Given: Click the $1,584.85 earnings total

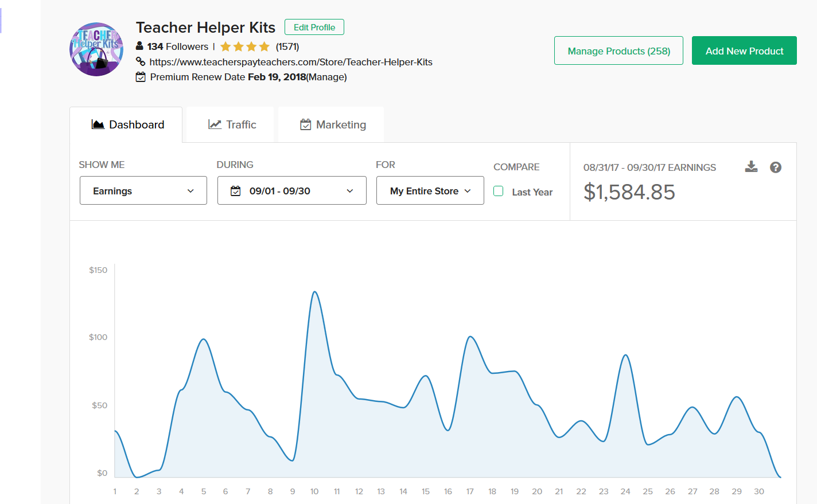Looking at the screenshot, I should pos(629,192).
